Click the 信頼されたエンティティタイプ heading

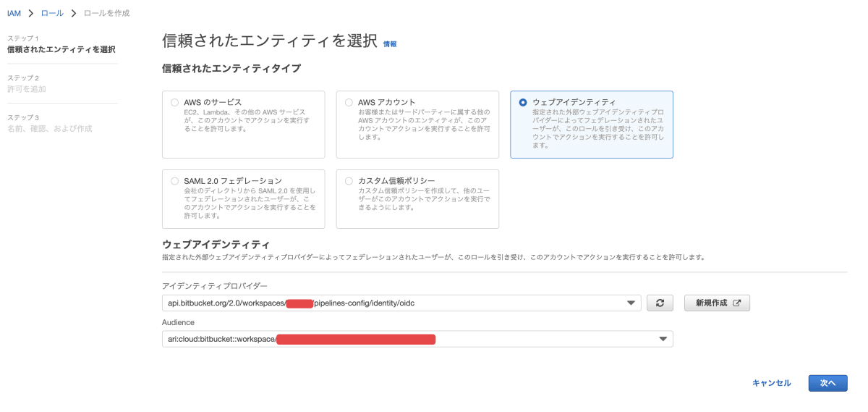[x=231, y=69]
